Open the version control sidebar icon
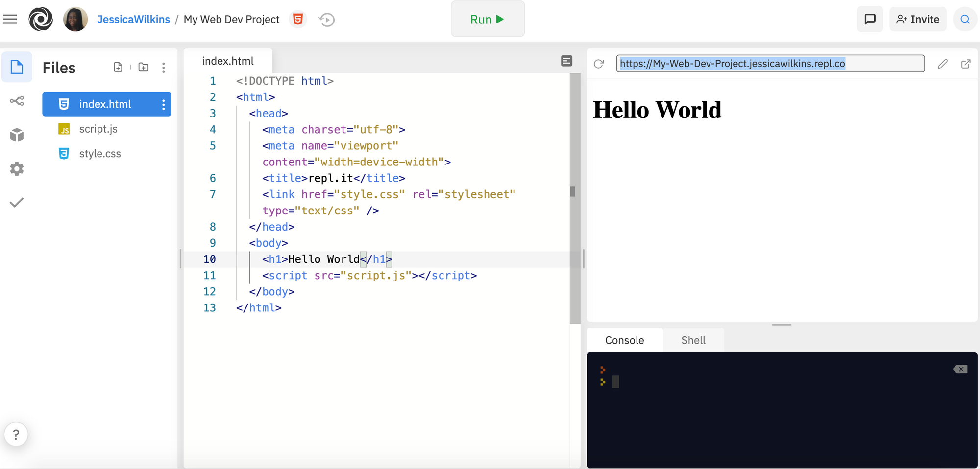Image resolution: width=980 pixels, height=469 pixels. pyautogui.click(x=17, y=101)
